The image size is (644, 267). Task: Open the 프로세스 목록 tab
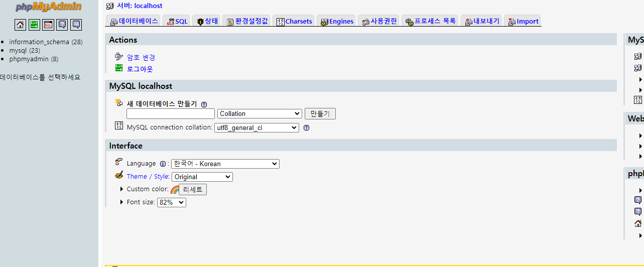pyautogui.click(x=431, y=21)
